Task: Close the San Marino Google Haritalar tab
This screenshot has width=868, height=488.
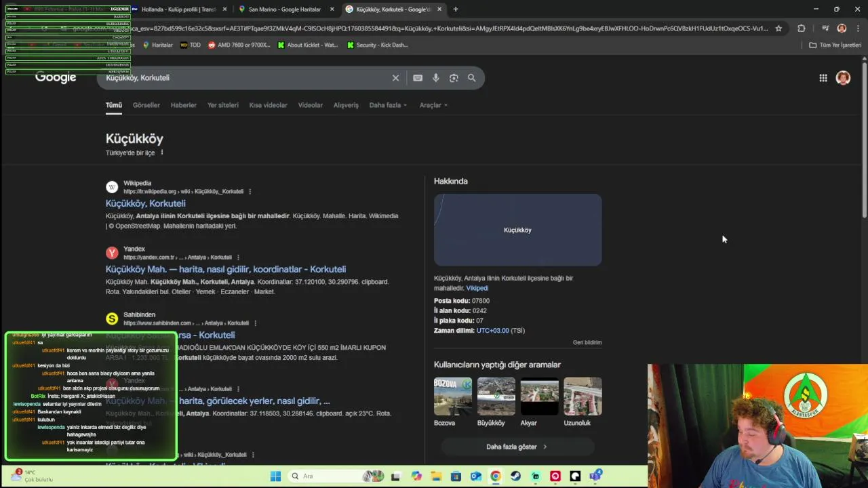Action: click(332, 9)
